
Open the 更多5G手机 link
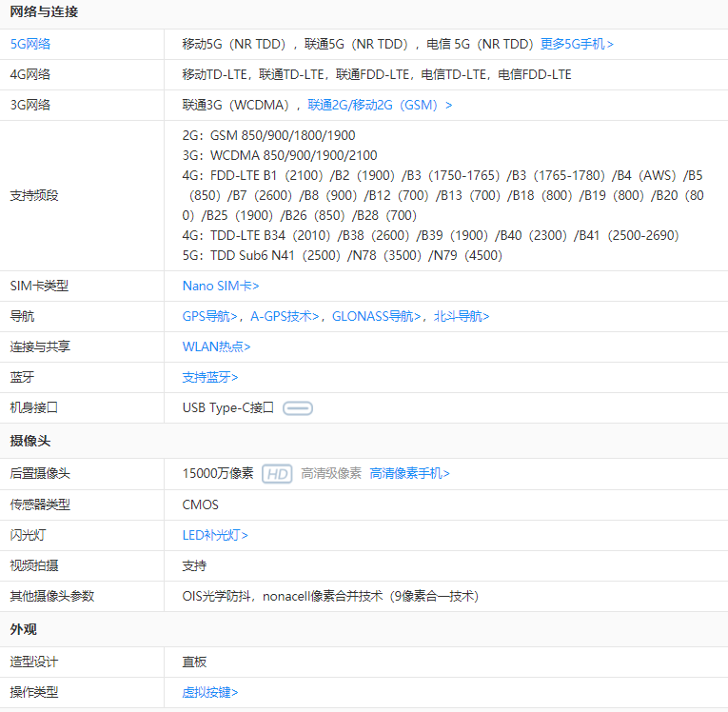point(577,44)
